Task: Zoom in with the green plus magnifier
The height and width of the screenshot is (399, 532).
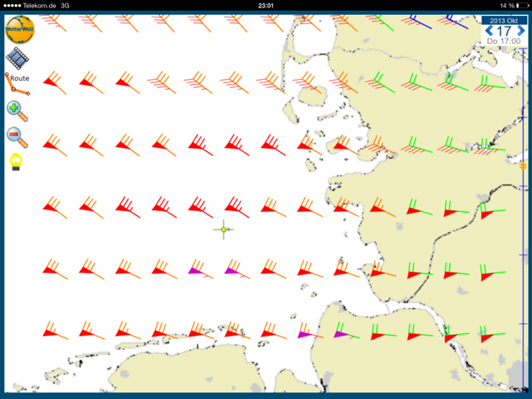Action: coord(17,111)
